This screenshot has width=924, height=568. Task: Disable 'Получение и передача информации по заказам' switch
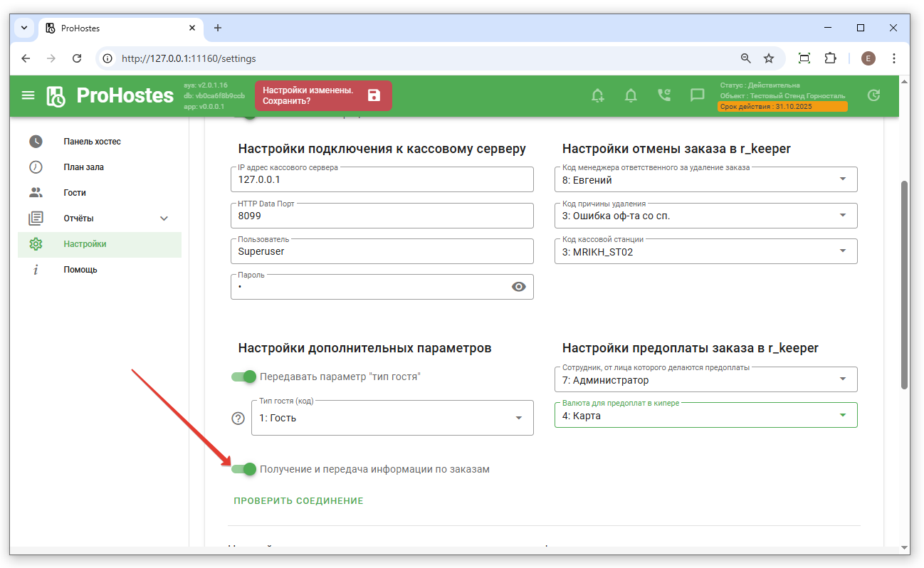[x=244, y=469]
